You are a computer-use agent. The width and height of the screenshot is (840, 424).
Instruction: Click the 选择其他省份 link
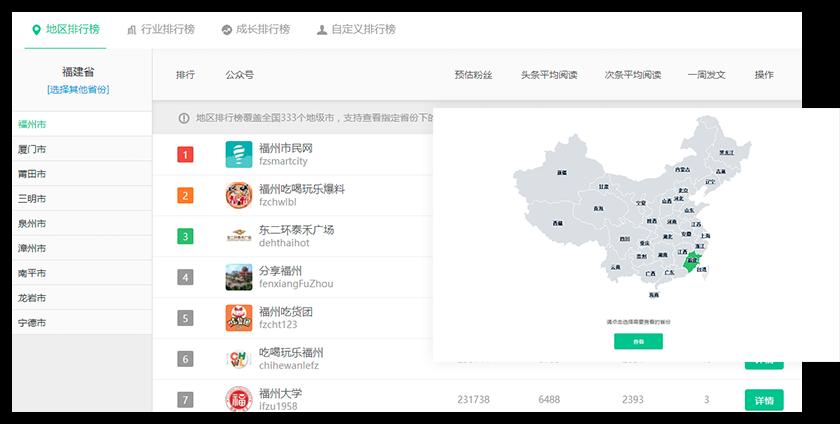tap(78, 90)
